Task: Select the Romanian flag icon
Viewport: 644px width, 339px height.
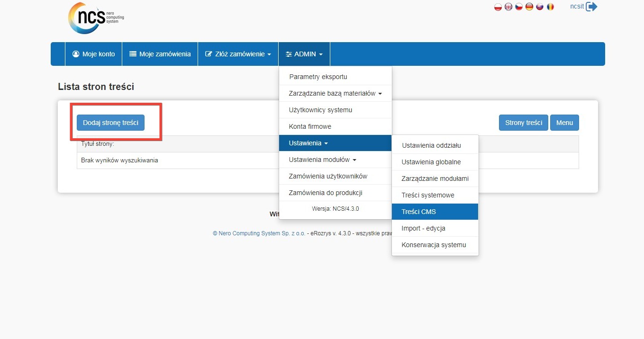Action: tap(550, 7)
